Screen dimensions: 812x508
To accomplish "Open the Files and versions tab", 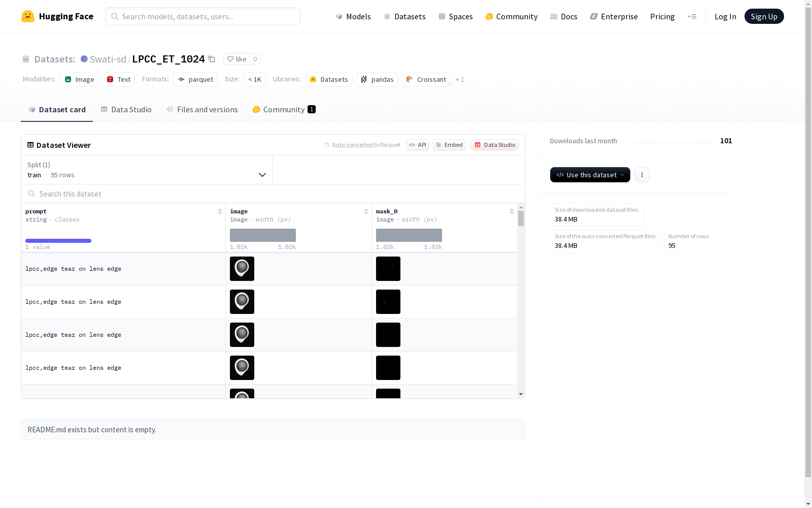I will pos(202,109).
